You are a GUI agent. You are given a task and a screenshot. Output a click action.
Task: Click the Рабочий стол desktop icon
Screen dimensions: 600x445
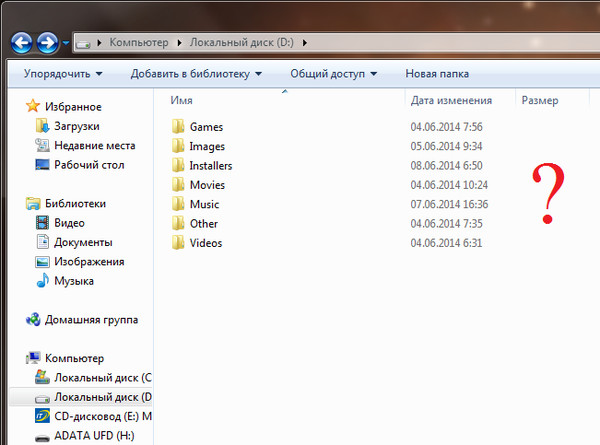42,165
